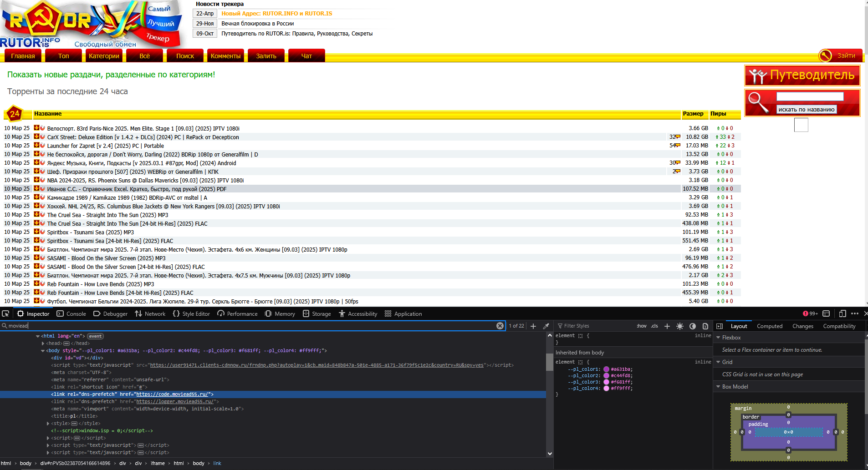Toggle print media simulation icon
This screenshot has width=868, height=470.
[x=705, y=326]
